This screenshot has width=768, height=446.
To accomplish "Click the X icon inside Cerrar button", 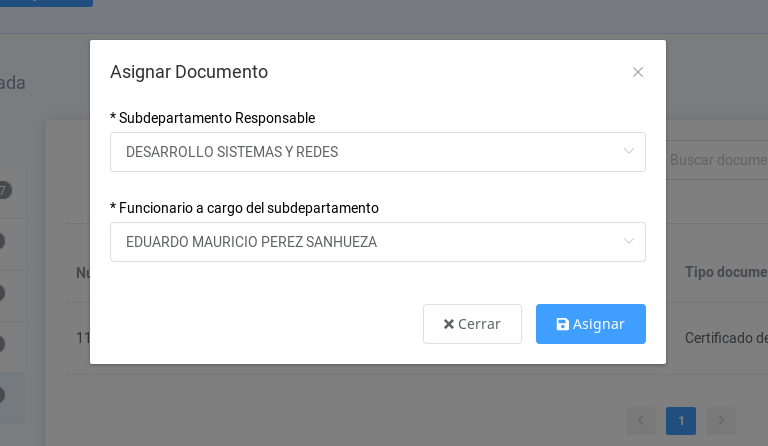I will tap(449, 324).
